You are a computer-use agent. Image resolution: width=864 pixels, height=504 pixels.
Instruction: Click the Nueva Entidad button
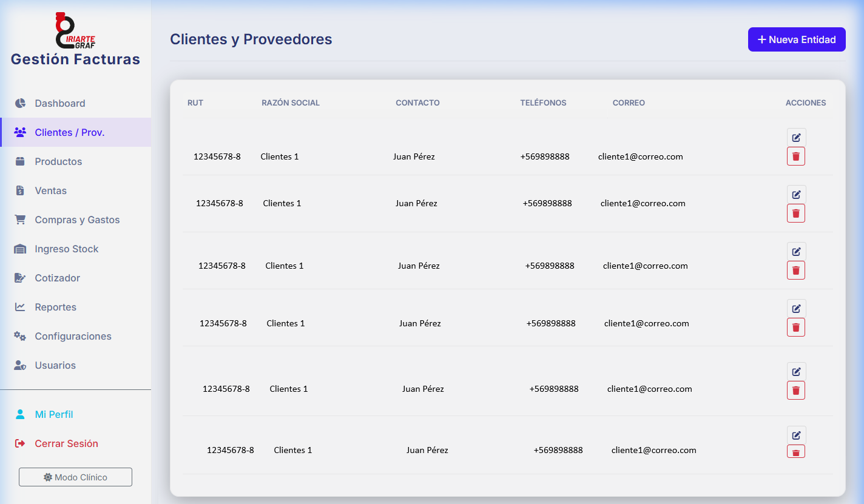[797, 39]
